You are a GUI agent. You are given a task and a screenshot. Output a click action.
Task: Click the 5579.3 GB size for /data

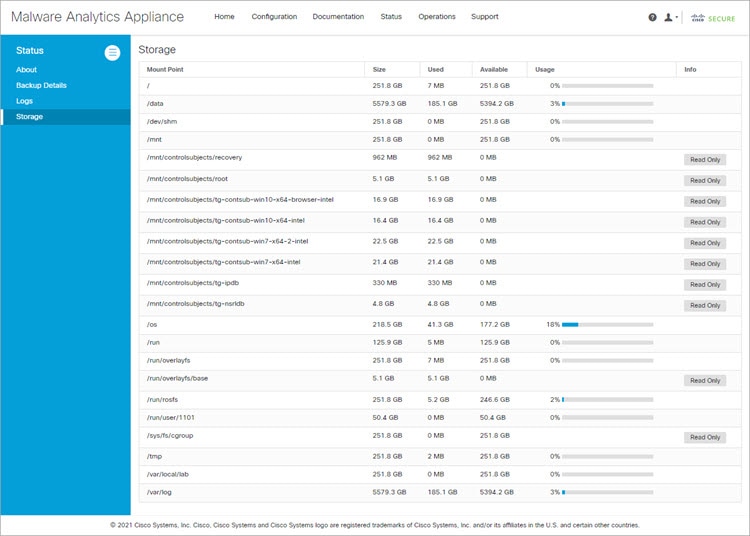point(389,104)
